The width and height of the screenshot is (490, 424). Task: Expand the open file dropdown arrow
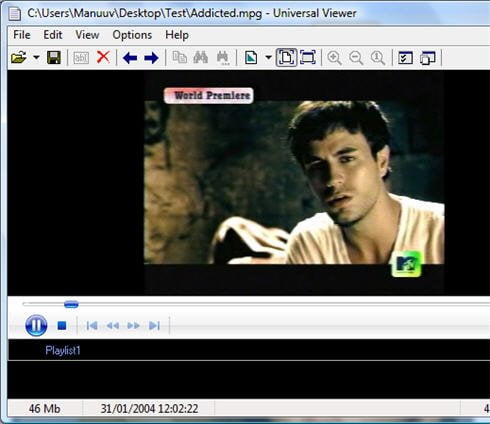(36, 58)
